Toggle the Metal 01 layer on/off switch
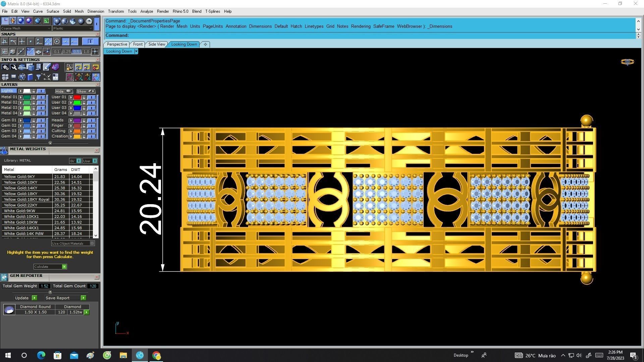 pyautogui.click(x=41, y=97)
